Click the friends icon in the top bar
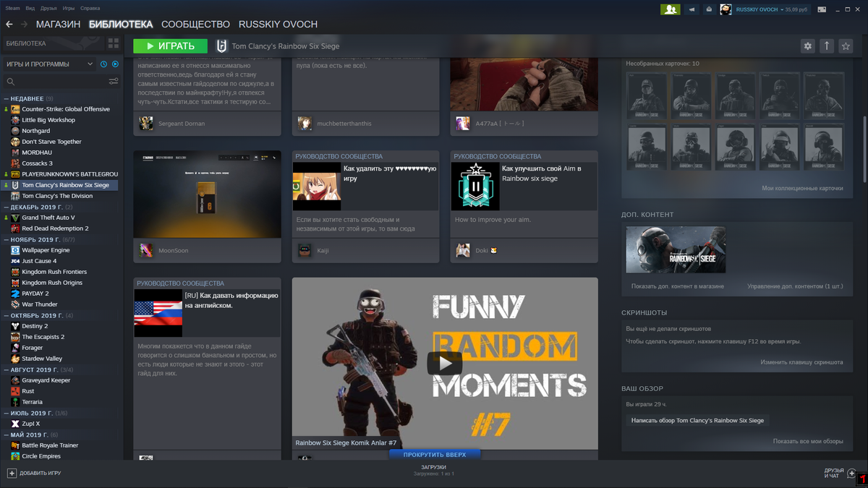The width and height of the screenshot is (868, 488). (x=670, y=9)
